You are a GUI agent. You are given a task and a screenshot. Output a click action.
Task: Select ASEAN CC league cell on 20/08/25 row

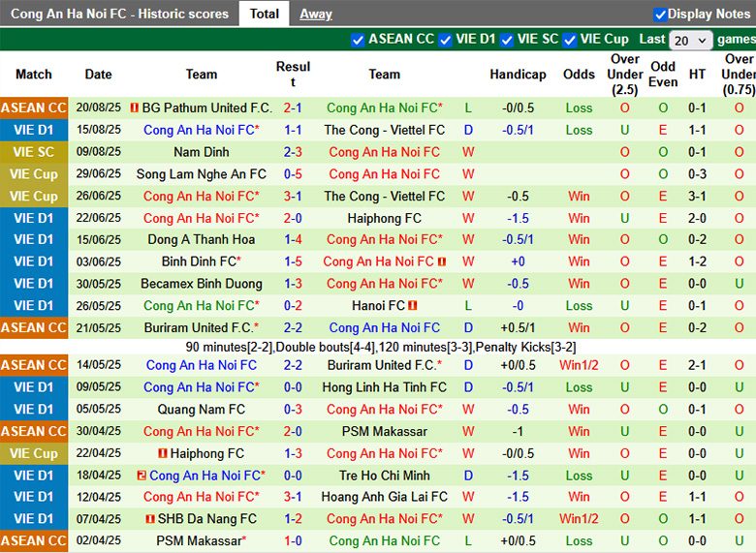click(34, 108)
